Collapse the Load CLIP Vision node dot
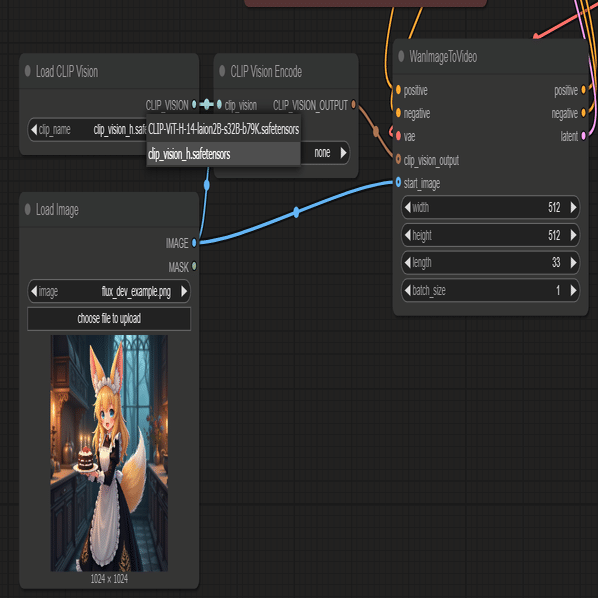The width and height of the screenshot is (598, 598). click(27, 71)
